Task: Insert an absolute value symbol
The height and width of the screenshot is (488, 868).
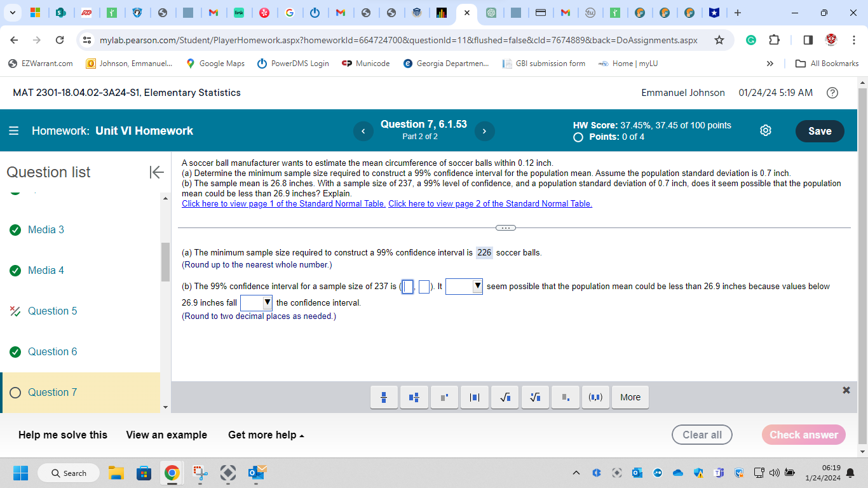Action: click(x=474, y=397)
